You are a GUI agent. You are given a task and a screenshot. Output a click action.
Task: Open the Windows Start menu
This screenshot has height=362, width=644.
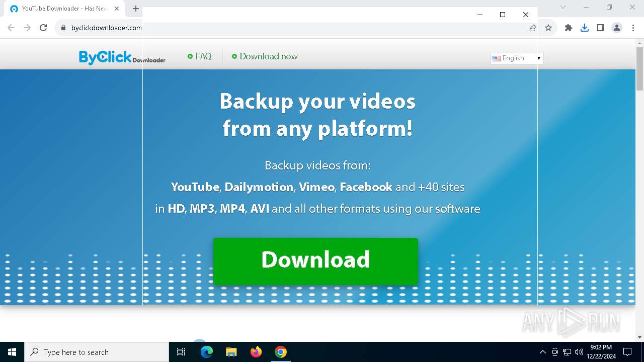coord(12,352)
